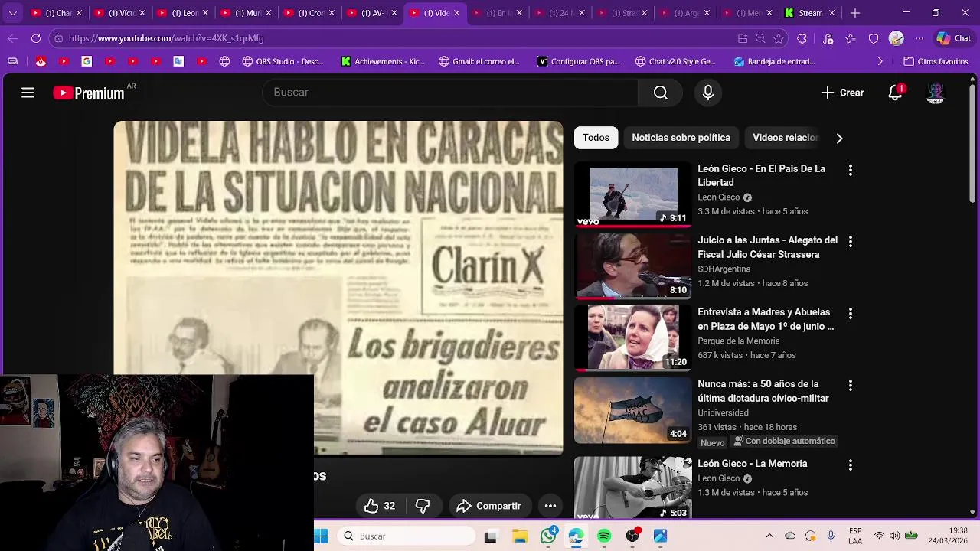Visit the Parque de la Memoria channel

pyautogui.click(x=739, y=341)
